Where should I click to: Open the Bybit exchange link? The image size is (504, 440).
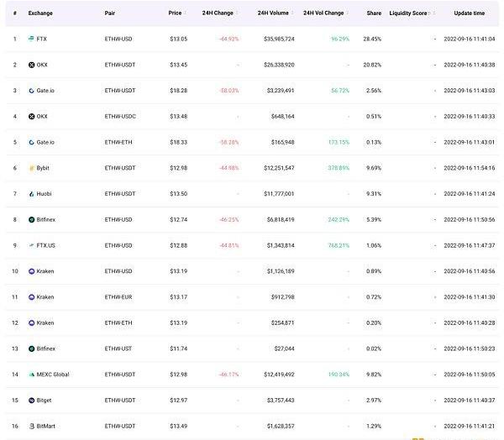point(43,168)
